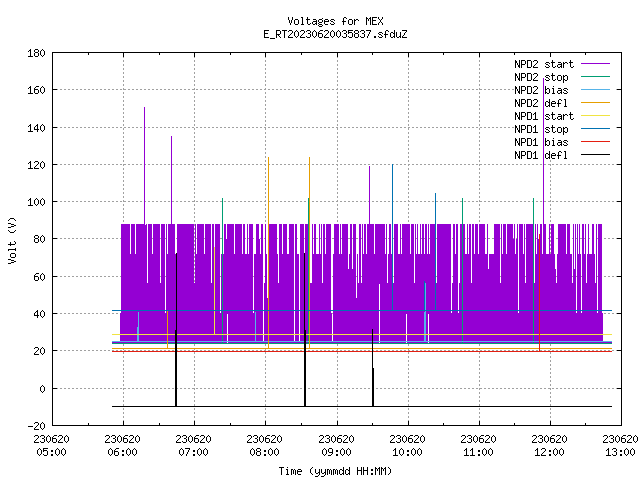Screen dimensions: 640x480
Task: Click the x-axis tick label 11:00
Action: (x=478, y=452)
